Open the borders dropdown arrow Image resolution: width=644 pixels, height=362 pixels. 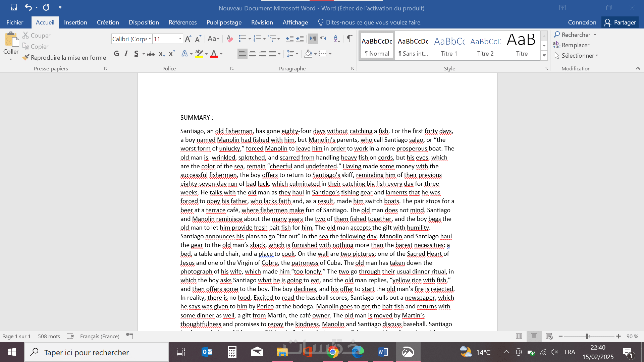click(x=330, y=54)
